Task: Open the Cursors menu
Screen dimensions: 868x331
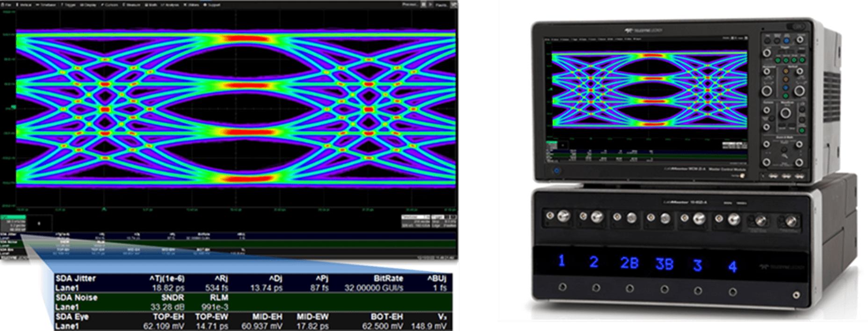Action: [x=110, y=5]
